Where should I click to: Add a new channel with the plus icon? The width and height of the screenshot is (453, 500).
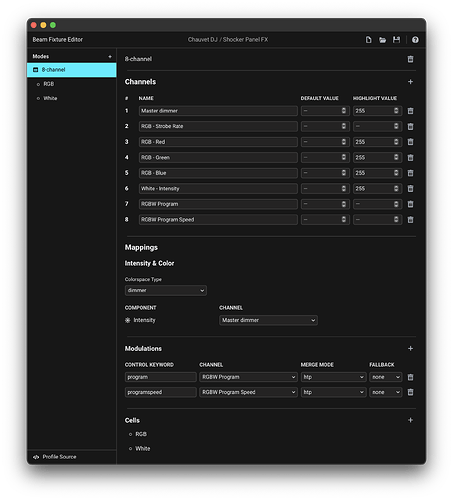[x=410, y=82]
